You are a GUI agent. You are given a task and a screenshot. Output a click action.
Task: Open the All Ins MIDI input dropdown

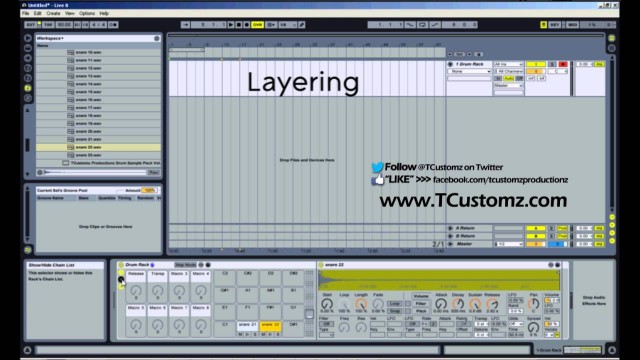coord(508,64)
